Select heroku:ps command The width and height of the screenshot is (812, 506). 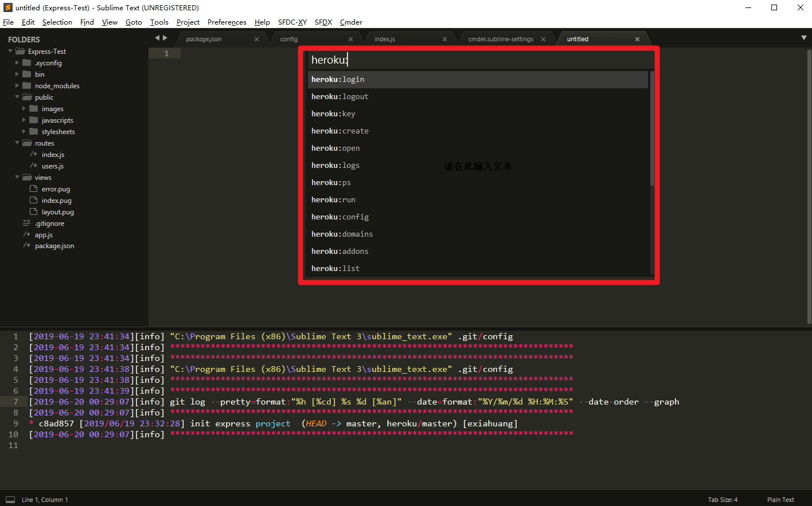point(478,182)
